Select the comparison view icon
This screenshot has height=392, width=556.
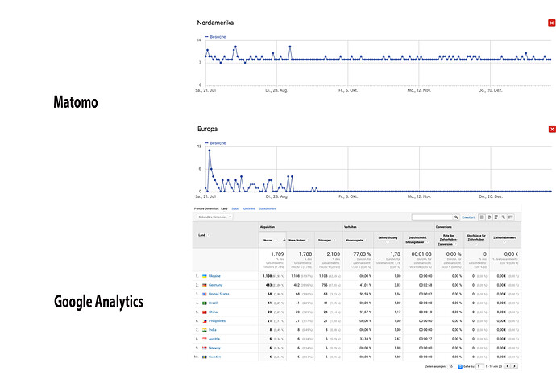[503, 217]
